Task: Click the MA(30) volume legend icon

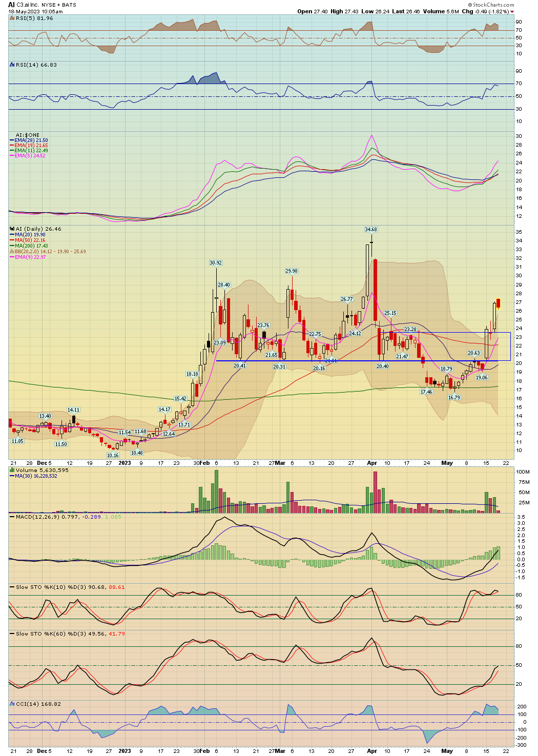Action: coord(11,477)
